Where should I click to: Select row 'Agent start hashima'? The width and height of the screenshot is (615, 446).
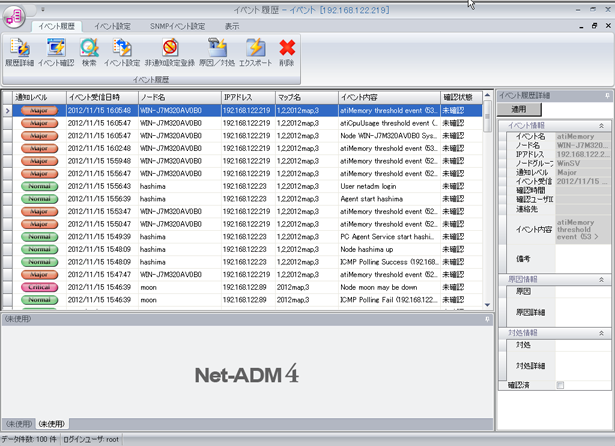pyautogui.click(x=247, y=199)
